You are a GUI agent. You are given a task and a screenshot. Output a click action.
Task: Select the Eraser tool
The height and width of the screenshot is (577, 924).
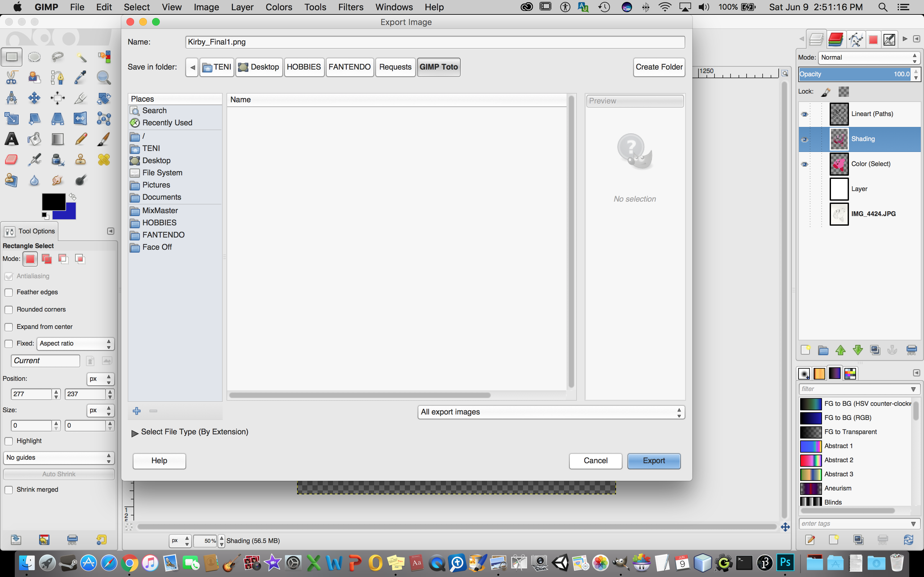[x=12, y=160]
